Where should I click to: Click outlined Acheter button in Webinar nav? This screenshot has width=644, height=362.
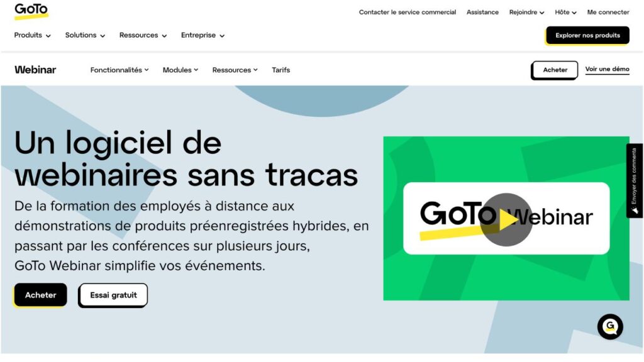(x=555, y=70)
